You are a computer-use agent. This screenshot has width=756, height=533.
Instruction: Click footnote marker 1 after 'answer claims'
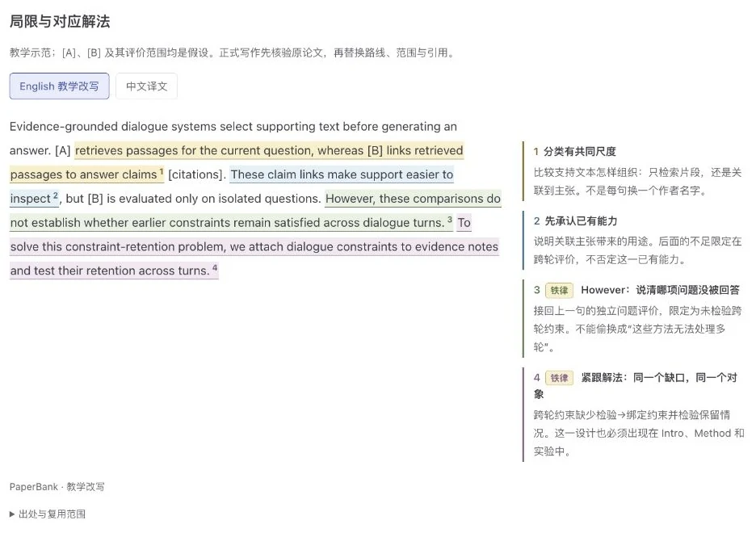click(162, 171)
